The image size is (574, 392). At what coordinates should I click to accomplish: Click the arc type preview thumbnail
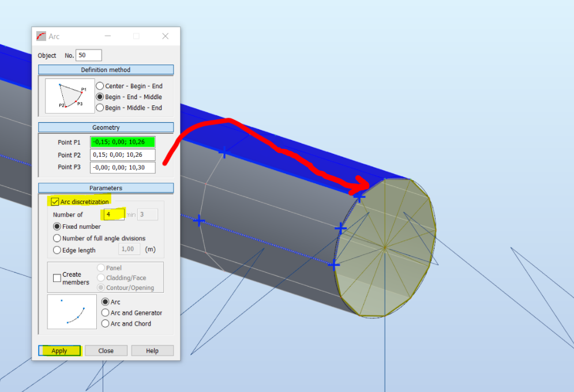[x=72, y=311]
